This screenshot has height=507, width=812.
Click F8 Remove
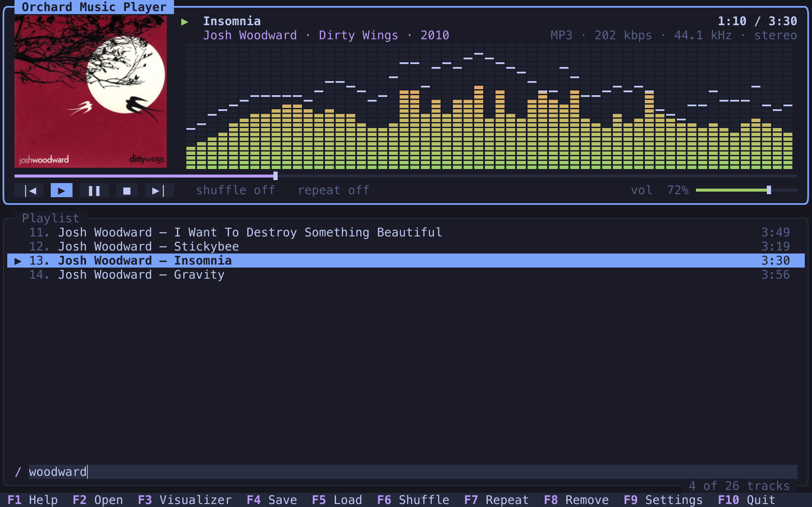point(576,500)
